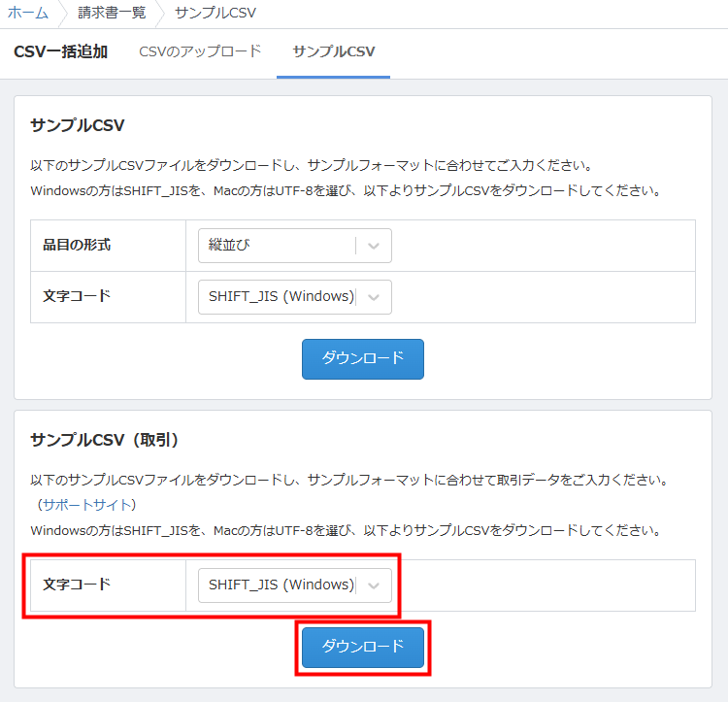Open 請求書一覧 breadcrumb link

(x=112, y=13)
